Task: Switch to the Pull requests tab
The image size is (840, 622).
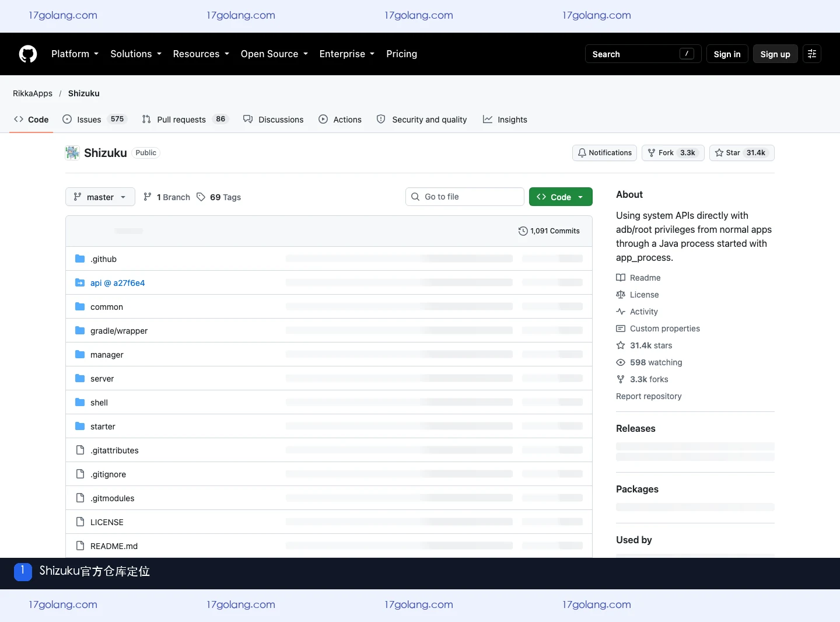Action: [185, 120]
